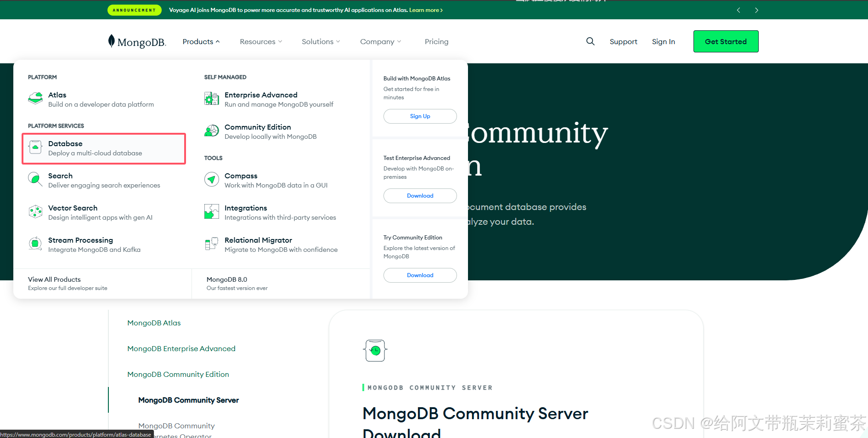Image resolution: width=868 pixels, height=438 pixels.
Task: Click the Stream Processing icon
Action: point(35,244)
